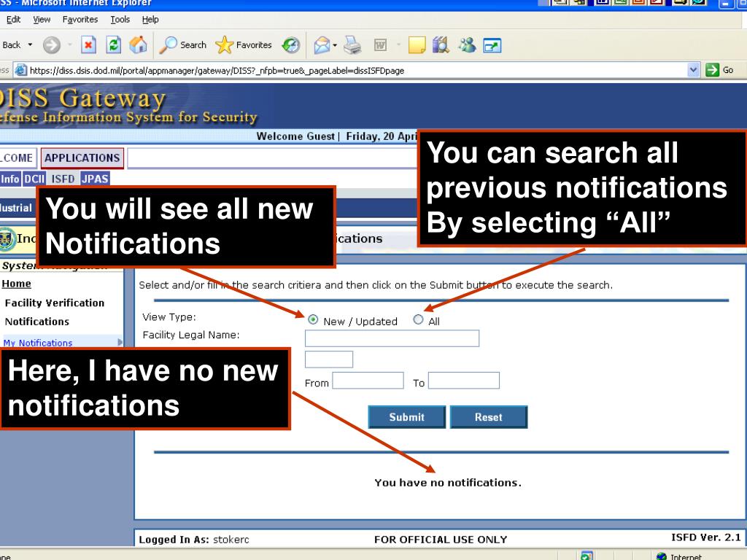
Task: Follow the Home navigation link
Action: point(16,284)
